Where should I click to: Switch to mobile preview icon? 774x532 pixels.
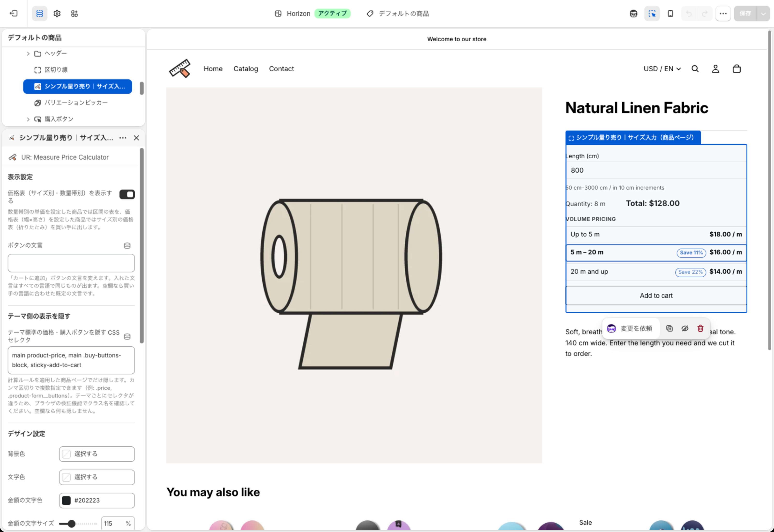670,14
